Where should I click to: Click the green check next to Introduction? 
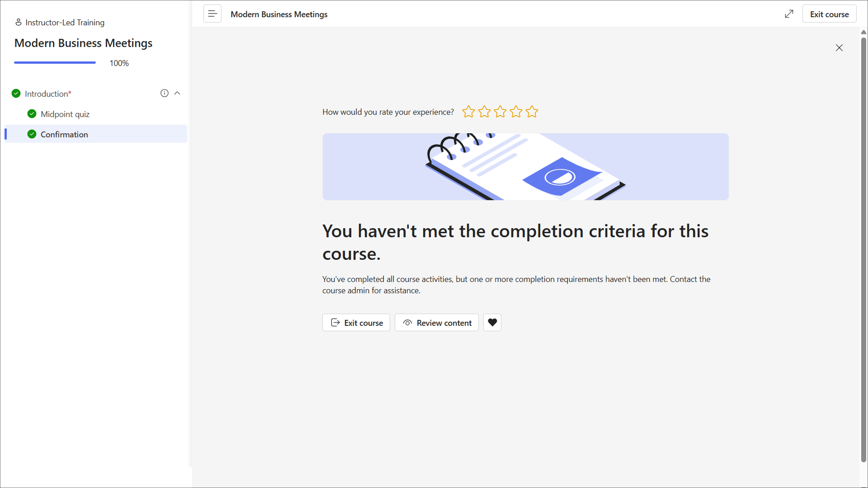16,94
